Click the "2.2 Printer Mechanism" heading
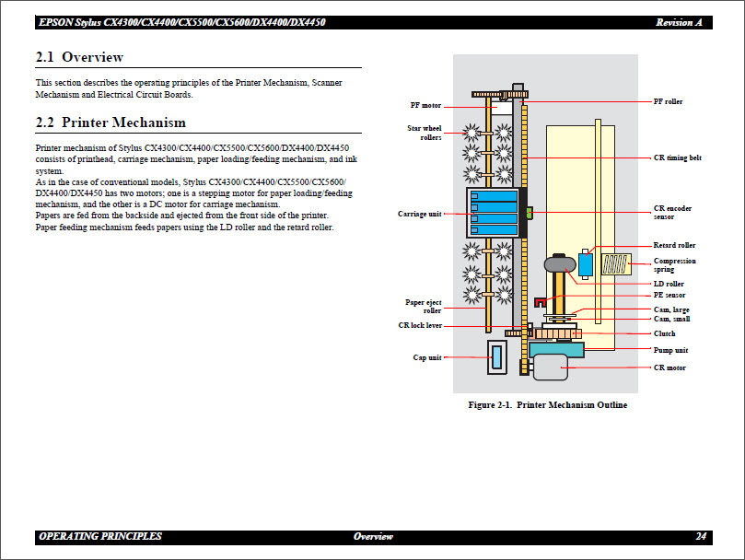 (111, 122)
